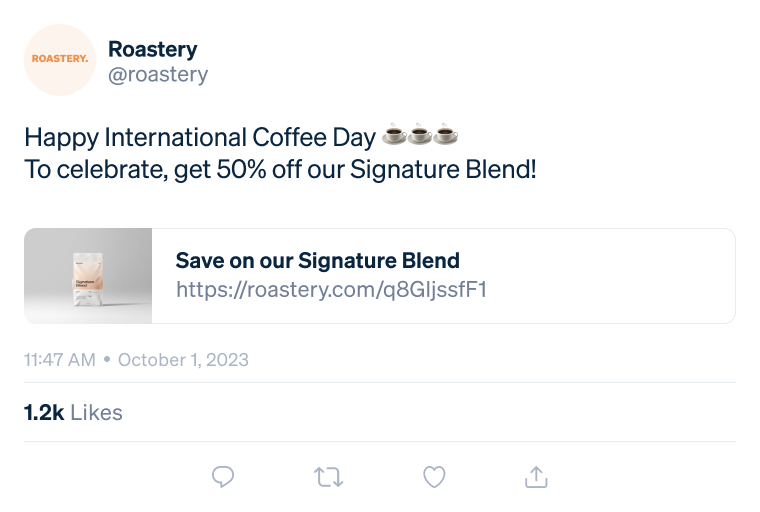Image resolution: width=760 pixels, height=512 pixels.
Task: Click the 50% off Signature Blend sentence
Action: pos(280,169)
